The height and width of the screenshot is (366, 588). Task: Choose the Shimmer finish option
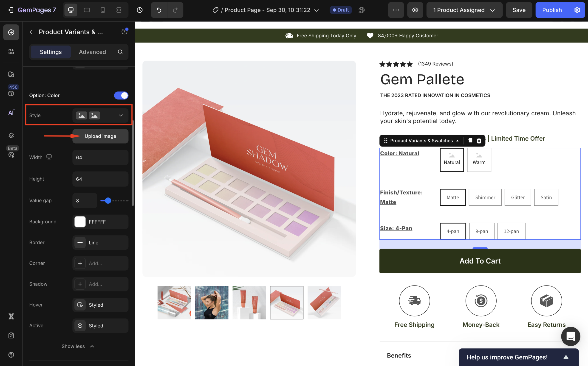(x=485, y=197)
